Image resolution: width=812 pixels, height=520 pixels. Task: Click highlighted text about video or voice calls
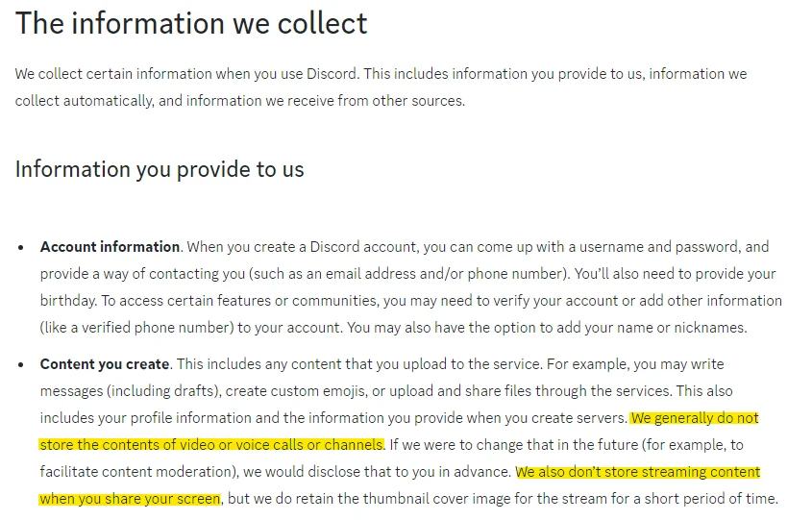[211, 445]
